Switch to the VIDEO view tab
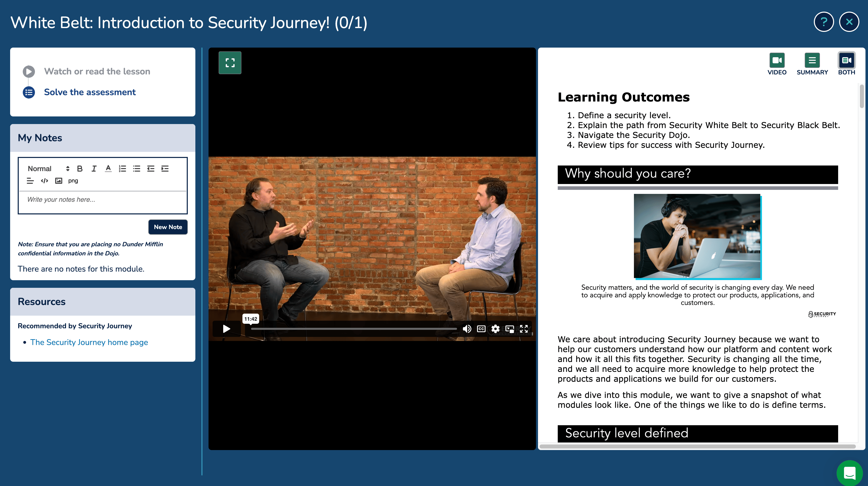This screenshot has height=486, width=868. 777,64
